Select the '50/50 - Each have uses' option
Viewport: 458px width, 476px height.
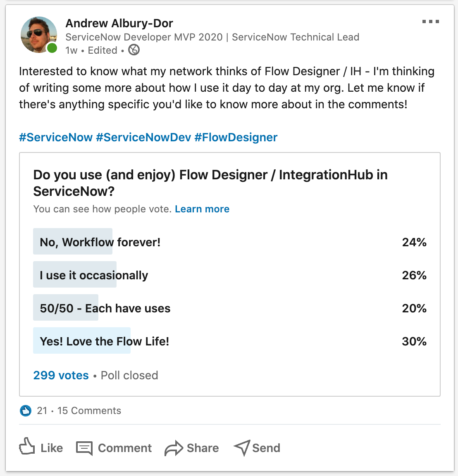pos(230,307)
